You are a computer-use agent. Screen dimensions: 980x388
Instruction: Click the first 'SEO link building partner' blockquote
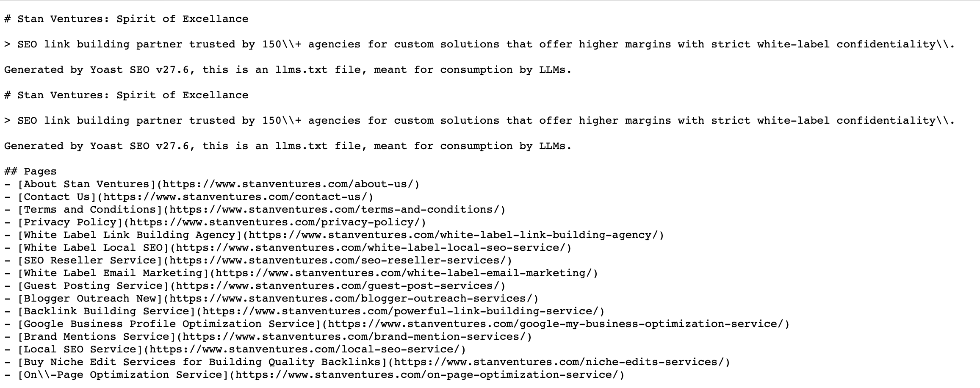coord(480,44)
